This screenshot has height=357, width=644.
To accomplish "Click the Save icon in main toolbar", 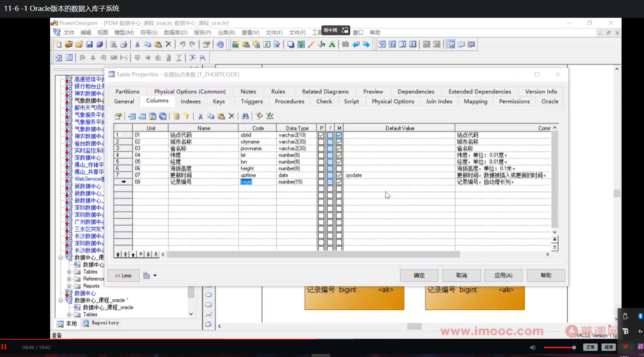I will [x=89, y=44].
